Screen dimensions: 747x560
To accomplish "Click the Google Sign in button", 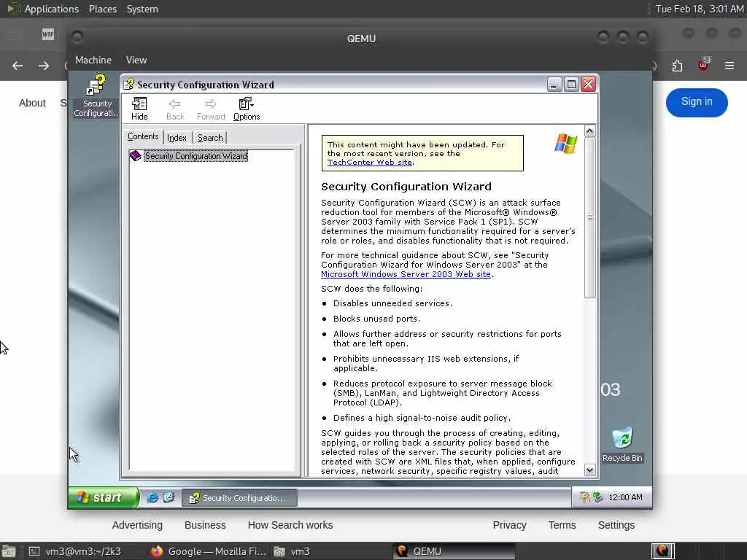I will pyautogui.click(x=697, y=102).
